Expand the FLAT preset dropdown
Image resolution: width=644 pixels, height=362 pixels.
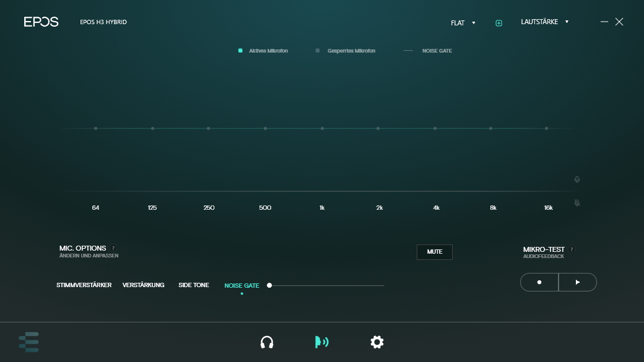(463, 23)
